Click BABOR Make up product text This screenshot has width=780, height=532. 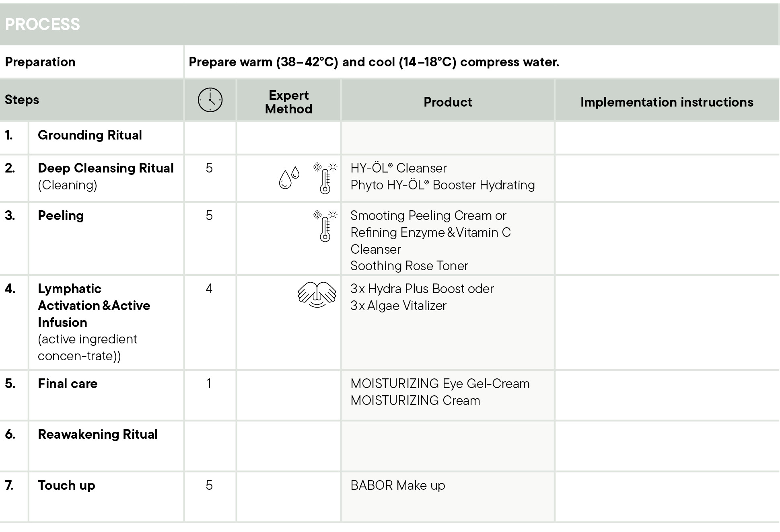click(397, 485)
